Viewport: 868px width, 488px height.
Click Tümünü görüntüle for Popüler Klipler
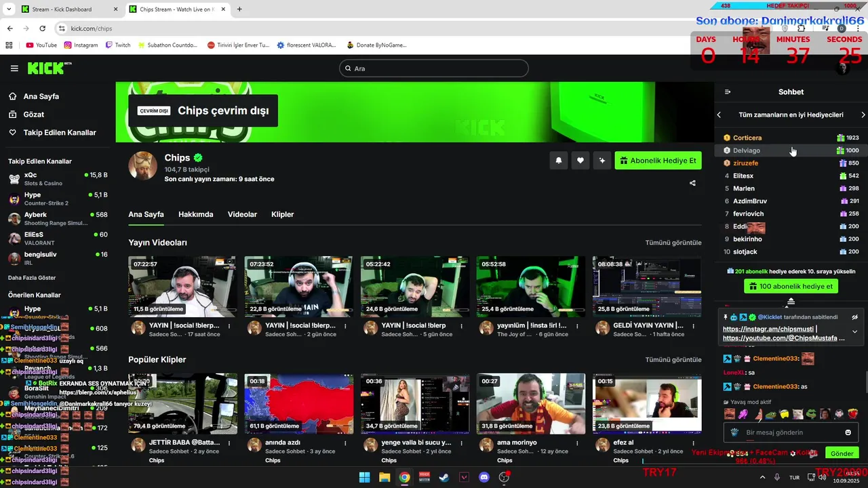(673, 360)
